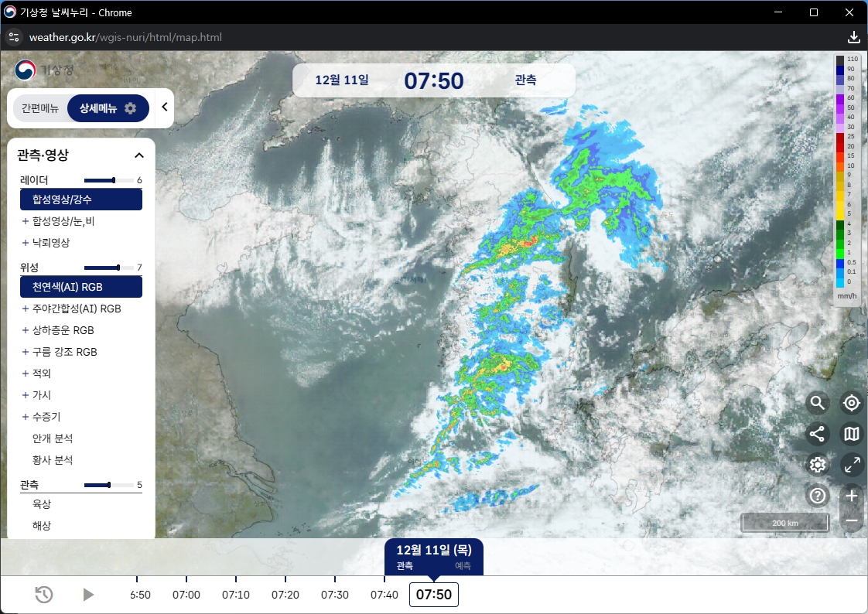The height and width of the screenshot is (614, 868).
Task: Click the 안개 분석 link
Action: tap(53, 438)
